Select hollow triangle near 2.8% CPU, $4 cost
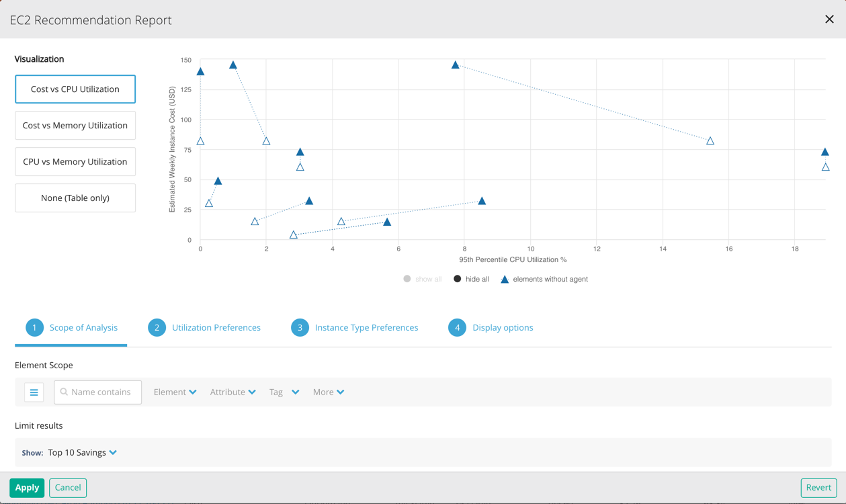This screenshot has width=846, height=504. click(x=294, y=235)
